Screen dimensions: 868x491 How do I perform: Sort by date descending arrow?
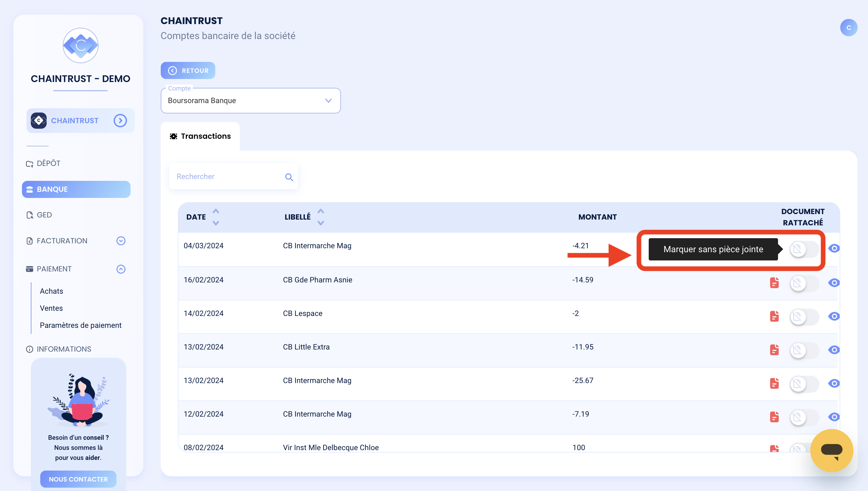(x=216, y=223)
